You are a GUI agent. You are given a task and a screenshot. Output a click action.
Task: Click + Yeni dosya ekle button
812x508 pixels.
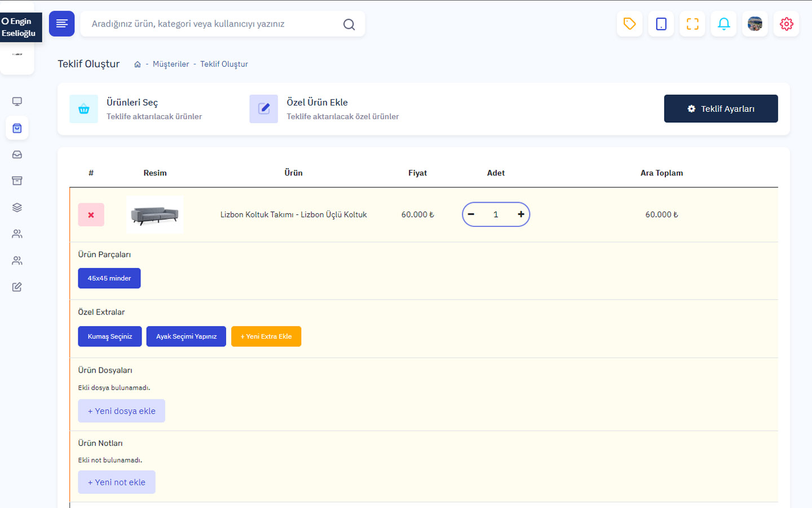pos(121,411)
